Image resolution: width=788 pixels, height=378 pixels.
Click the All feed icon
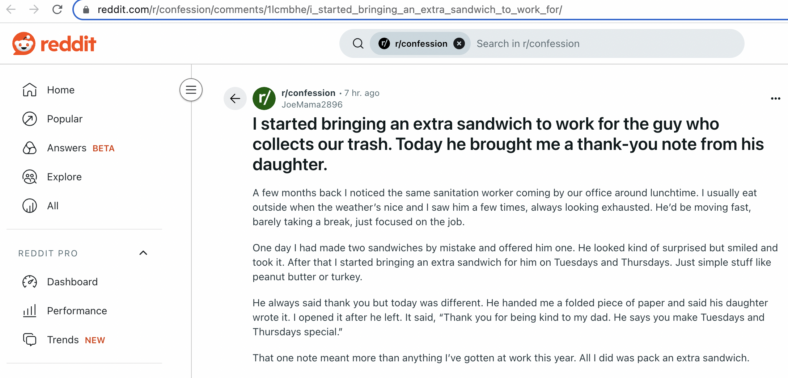30,206
